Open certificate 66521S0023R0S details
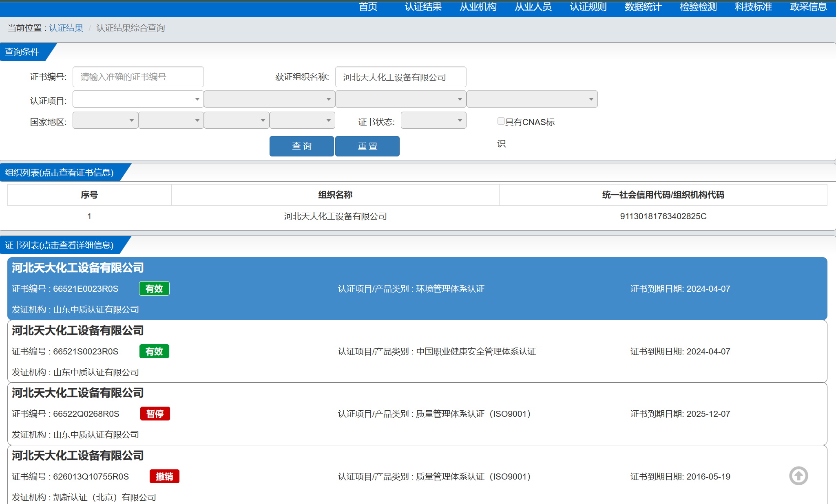 tap(417, 351)
